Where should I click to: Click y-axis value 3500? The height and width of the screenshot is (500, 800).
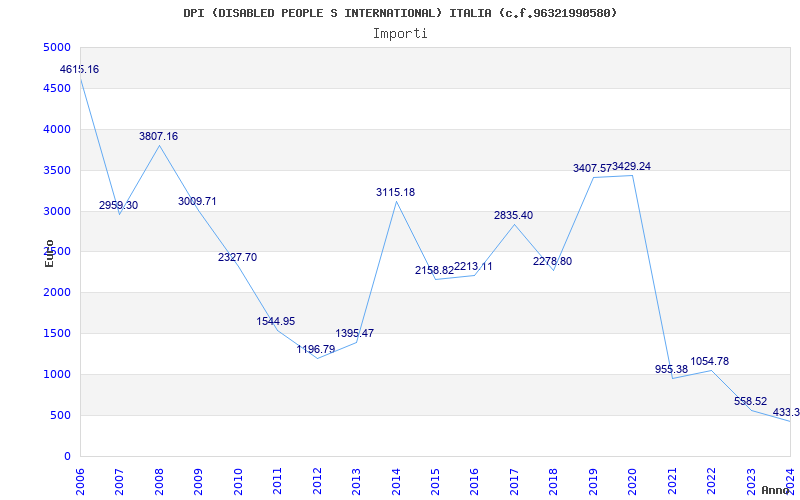click(58, 170)
